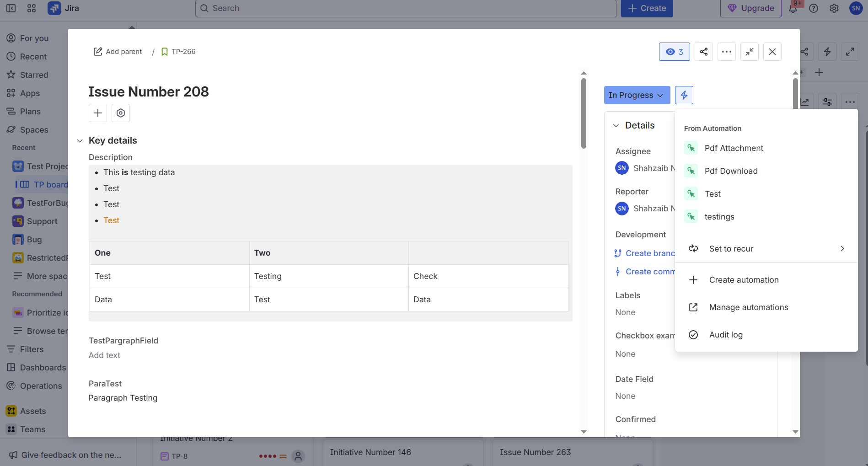The width and height of the screenshot is (868, 466).
Task: Click the shrink issue view icon
Action: (749, 52)
